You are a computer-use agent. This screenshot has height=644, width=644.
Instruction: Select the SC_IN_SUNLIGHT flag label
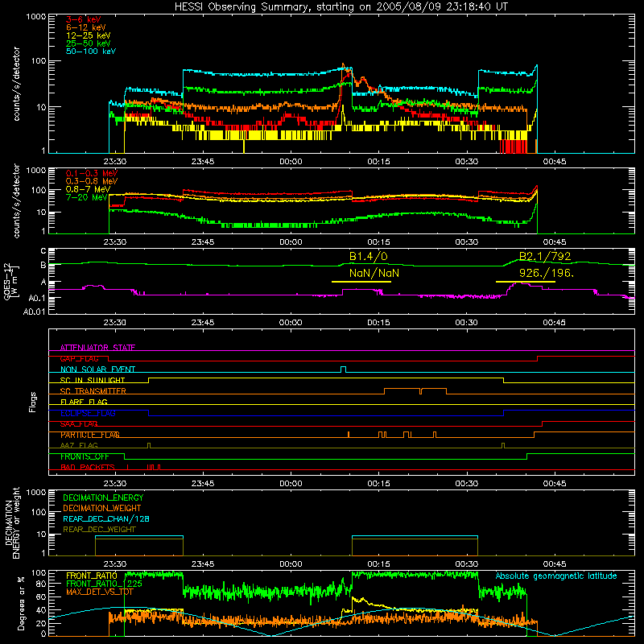(x=93, y=380)
